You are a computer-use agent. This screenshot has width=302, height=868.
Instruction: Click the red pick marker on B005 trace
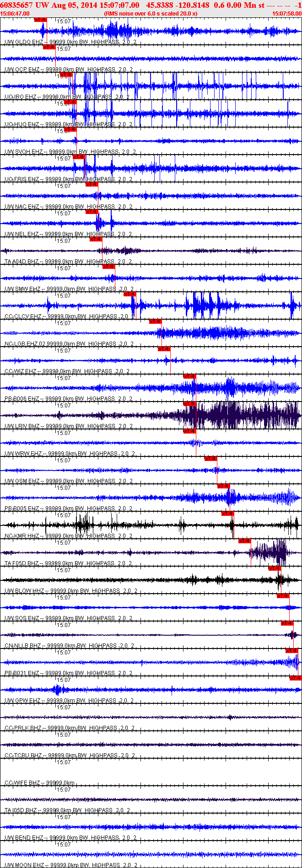[224, 486]
